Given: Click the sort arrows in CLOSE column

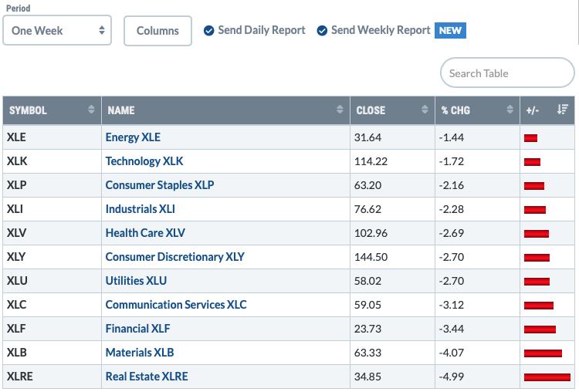Looking at the screenshot, I should click(425, 110).
